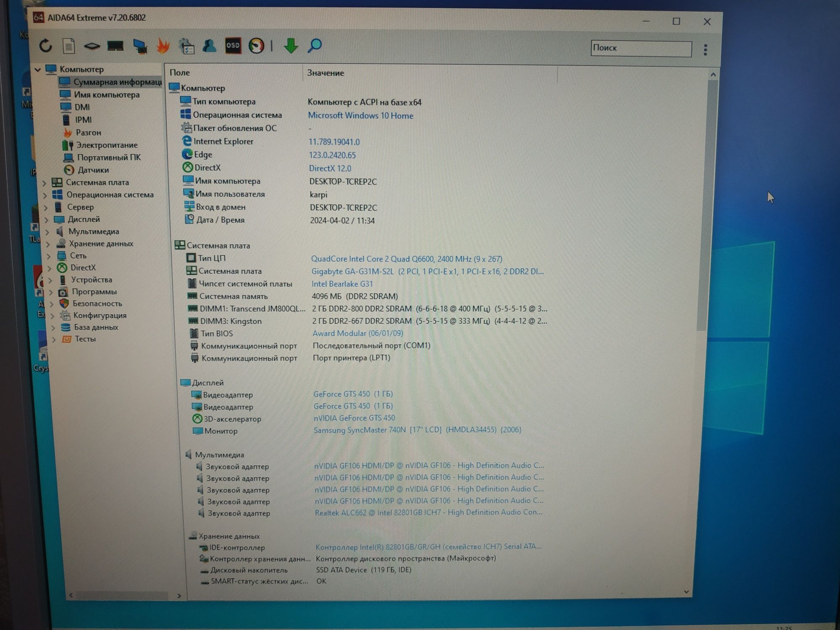The width and height of the screenshot is (840, 630).
Task: Select the Системная память 4096 МБ row
Action: [x=293, y=297]
